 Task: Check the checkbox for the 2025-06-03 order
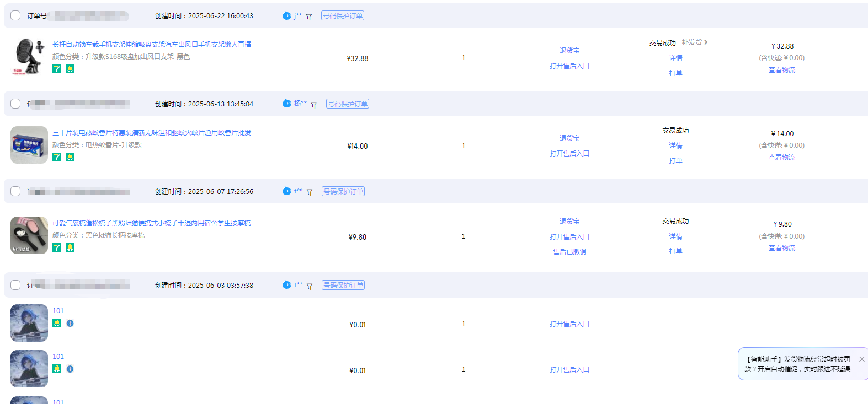[x=15, y=285]
